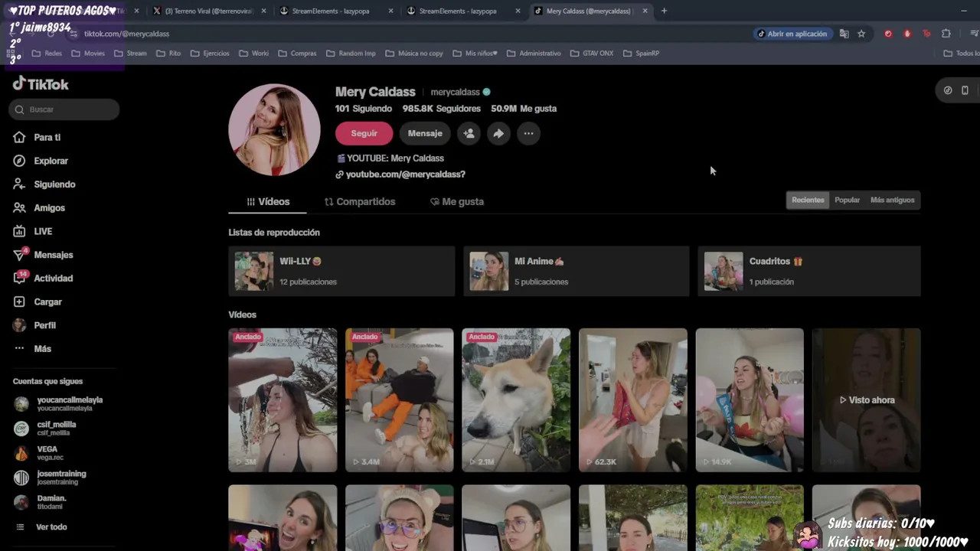Image resolution: width=980 pixels, height=551 pixels.
Task: Go to the Siguiendo feed
Action: click(x=44, y=184)
